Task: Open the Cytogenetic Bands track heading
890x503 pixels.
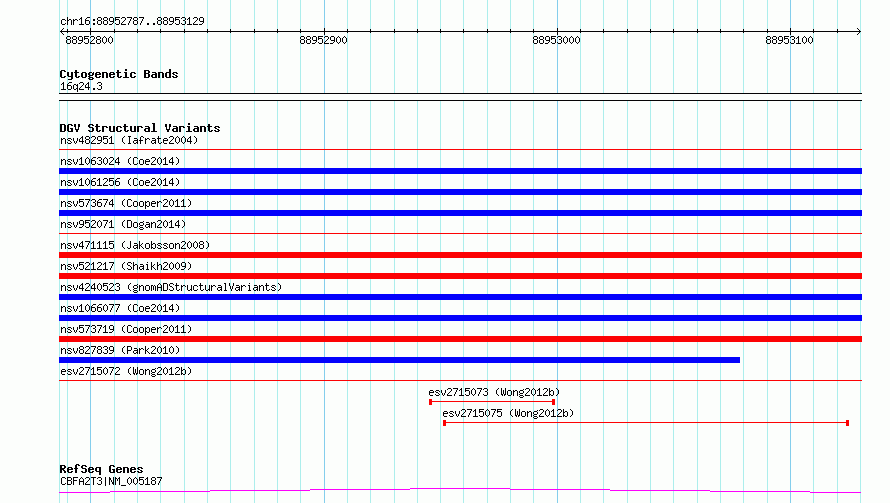Action: 119,74
